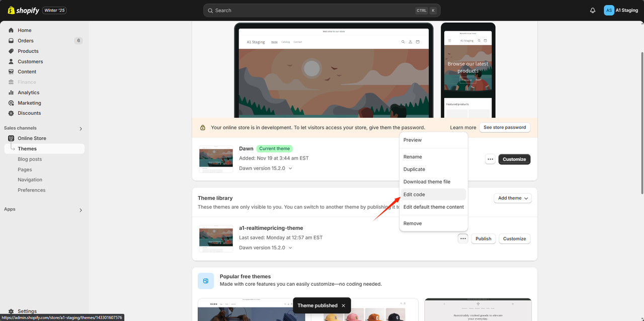Click the Products tag icon
This screenshot has width=644, height=321.
click(x=11, y=51)
